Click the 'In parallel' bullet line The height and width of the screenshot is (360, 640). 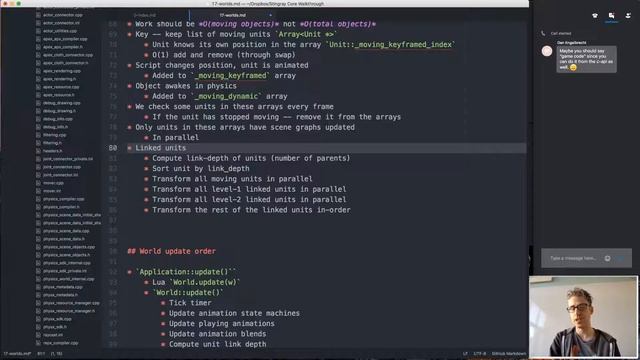(x=176, y=138)
